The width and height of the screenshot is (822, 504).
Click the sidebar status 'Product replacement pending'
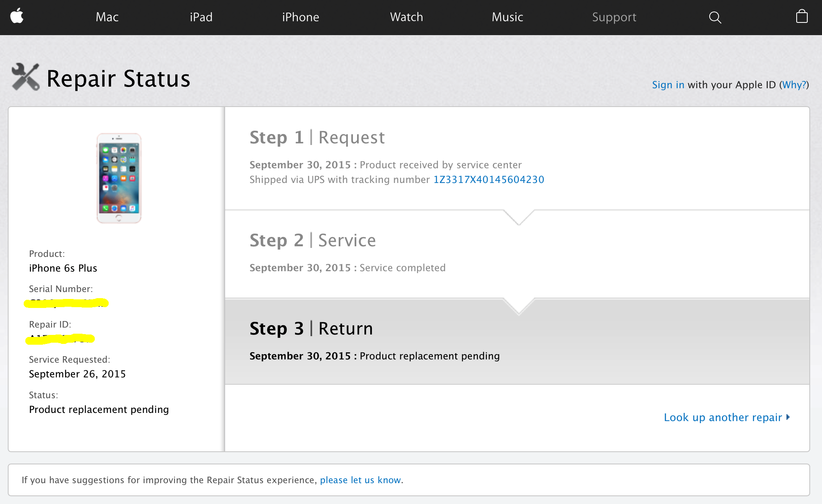(99, 410)
